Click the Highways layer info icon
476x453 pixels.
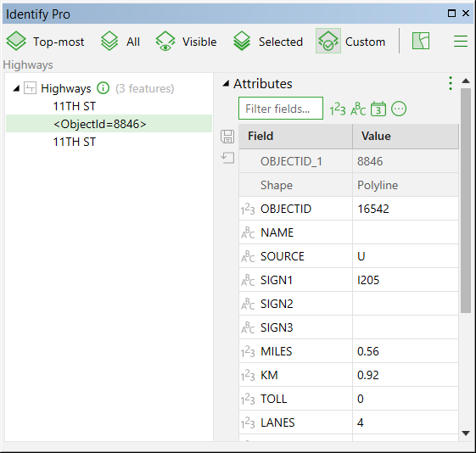[103, 88]
